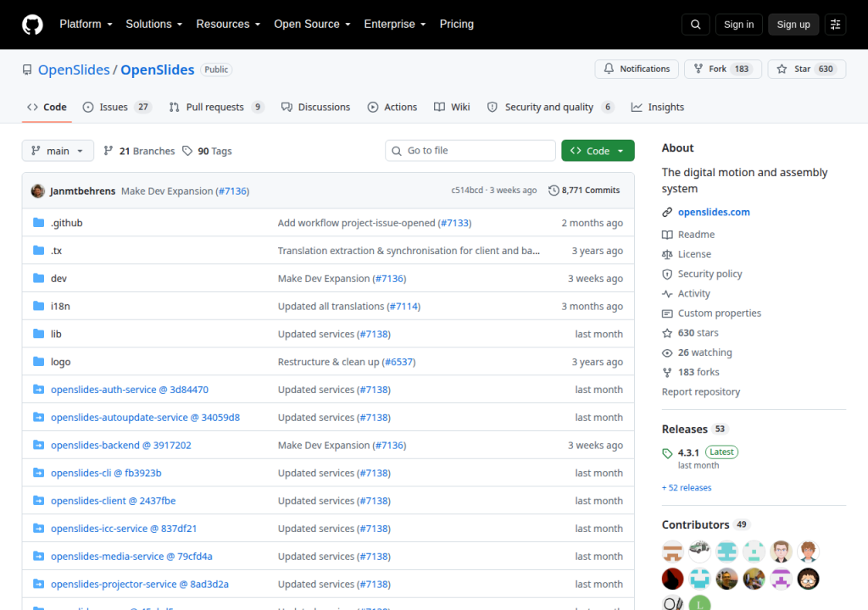
Task: Open commit c514bcd link
Action: tap(467, 190)
